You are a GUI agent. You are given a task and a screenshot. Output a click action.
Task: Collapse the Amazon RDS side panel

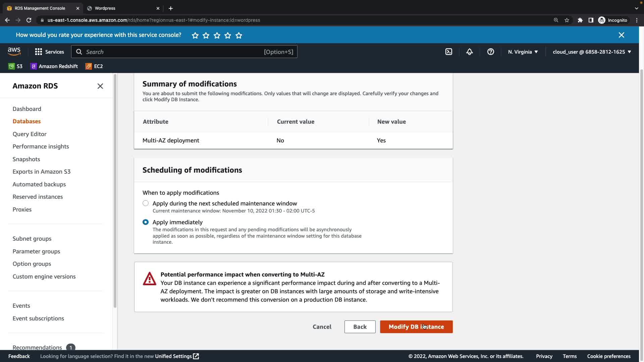point(100,86)
